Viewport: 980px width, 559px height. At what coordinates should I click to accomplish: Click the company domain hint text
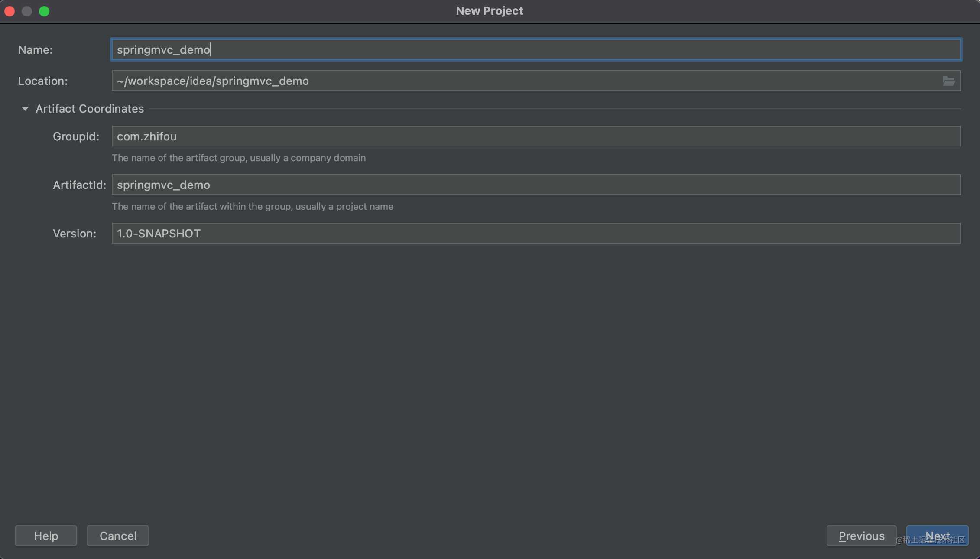tap(238, 158)
